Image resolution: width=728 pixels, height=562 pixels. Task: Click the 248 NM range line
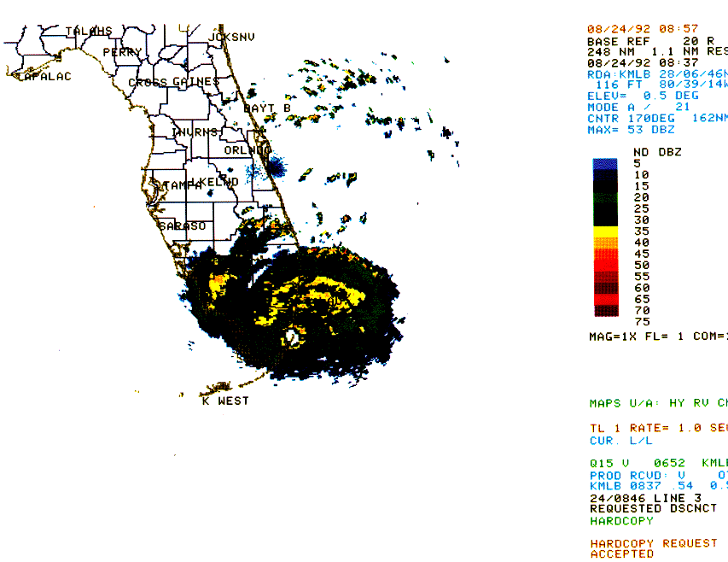pyautogui.click(x=657, y=51)
